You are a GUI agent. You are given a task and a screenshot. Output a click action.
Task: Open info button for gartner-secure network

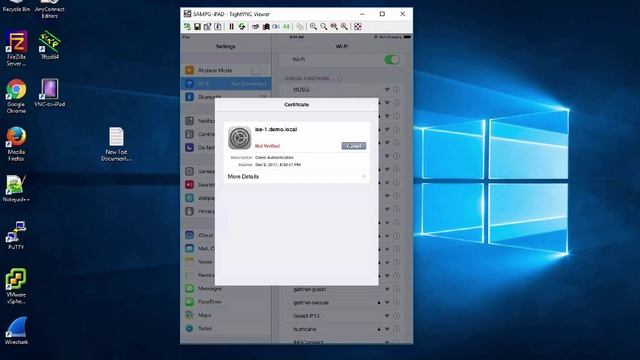pyautogui.click(x=396, y=302)
